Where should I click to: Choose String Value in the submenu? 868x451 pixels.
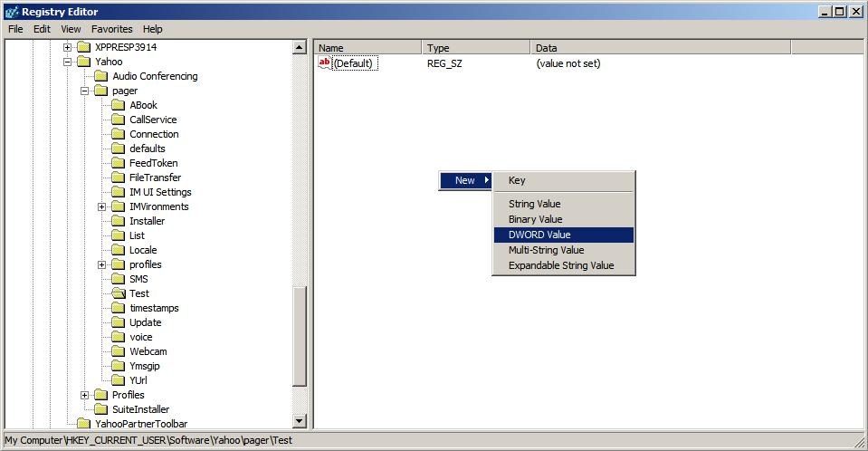[x=564, y=204]
